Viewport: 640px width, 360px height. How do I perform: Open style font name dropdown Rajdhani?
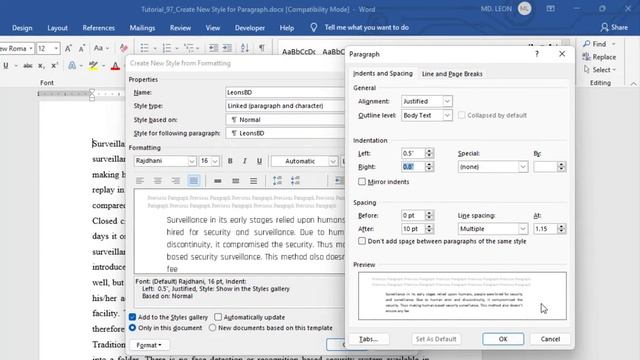click(192, 161)
